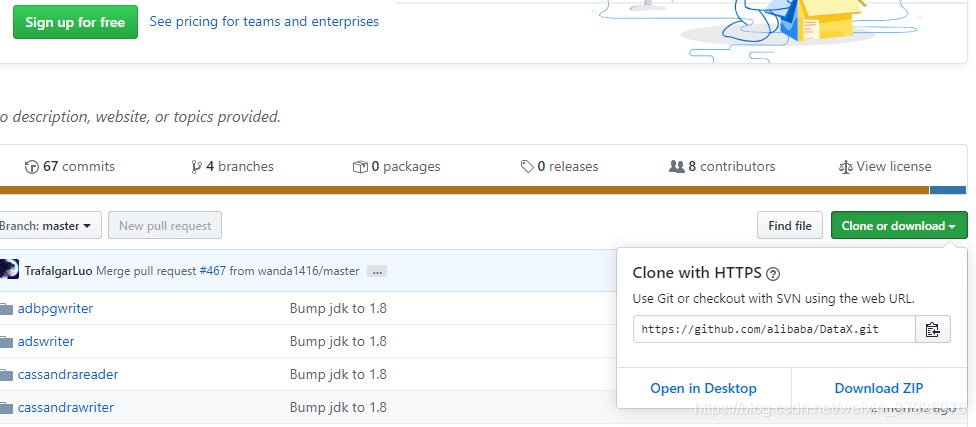Open adswriter's Bump jdk to 1.8 commit
Screen dimensions: 976x427
pos(338,341)
